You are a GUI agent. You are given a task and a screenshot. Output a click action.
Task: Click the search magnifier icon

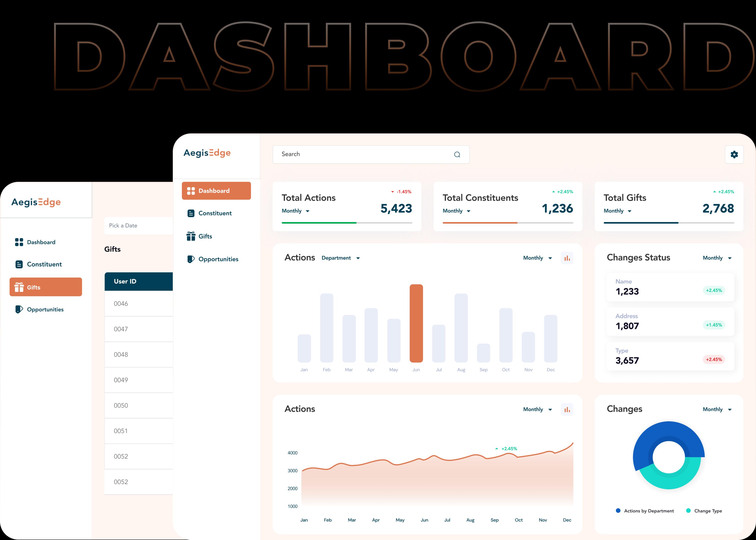point(457,155)
